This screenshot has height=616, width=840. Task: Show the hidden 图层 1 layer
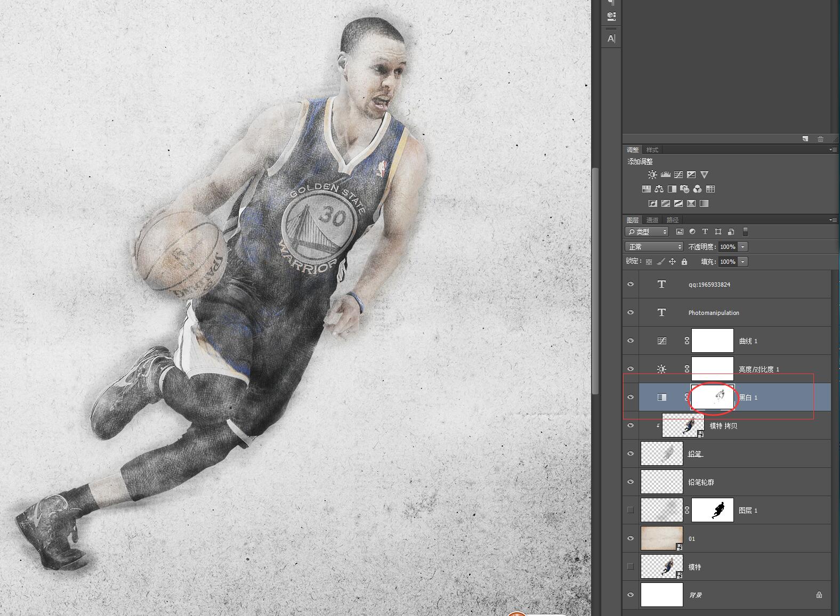(631, 510)
